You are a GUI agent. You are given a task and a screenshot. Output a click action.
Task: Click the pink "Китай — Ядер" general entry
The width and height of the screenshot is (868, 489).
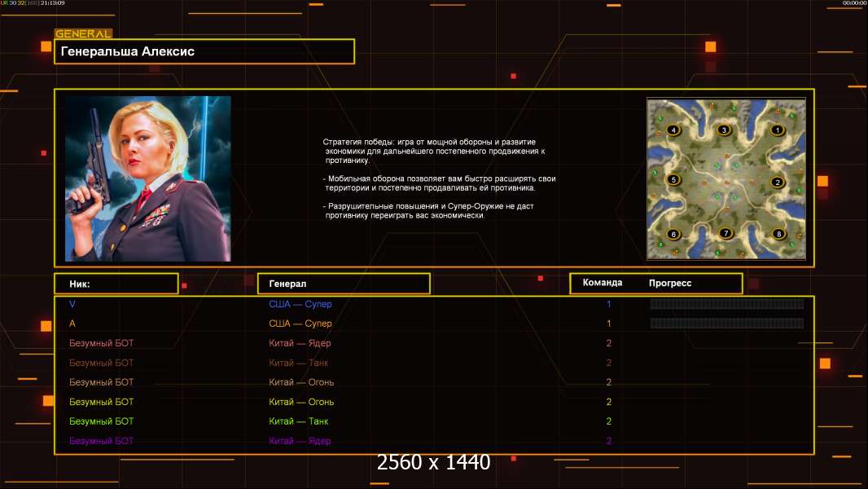point(300,343)
